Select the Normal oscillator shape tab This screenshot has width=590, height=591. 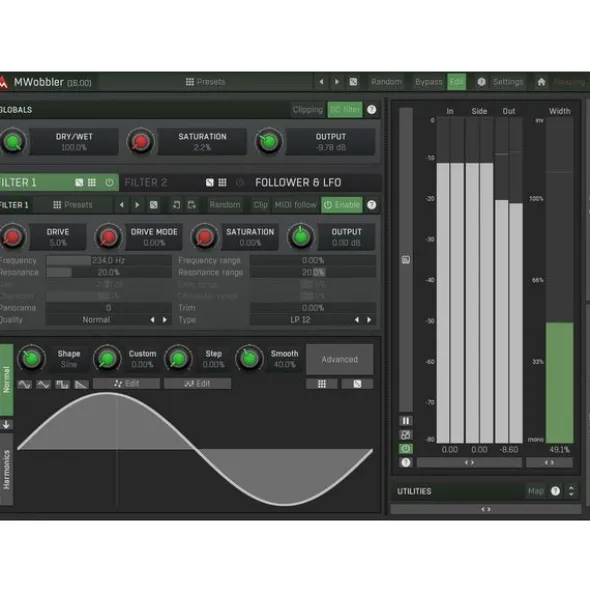[6, 380]
